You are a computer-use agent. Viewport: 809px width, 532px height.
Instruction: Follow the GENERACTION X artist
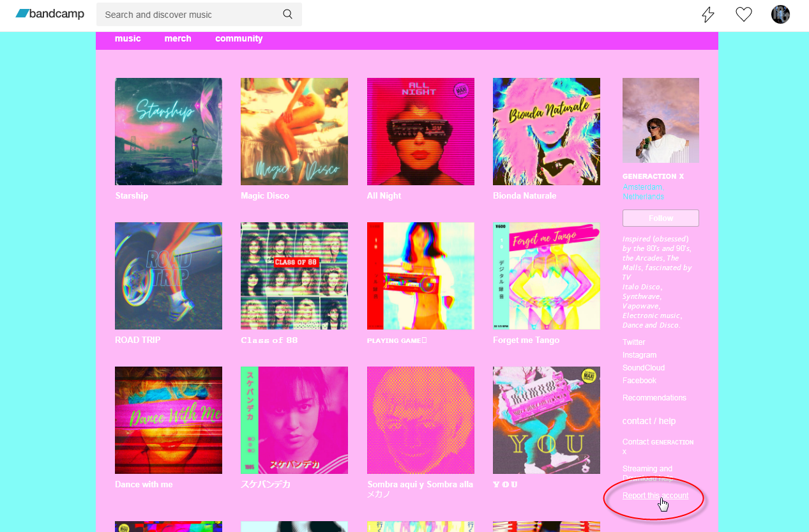[661, 218]
